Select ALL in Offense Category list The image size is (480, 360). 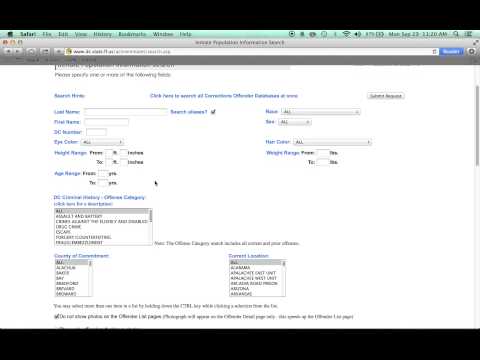[x=101, y=211]
